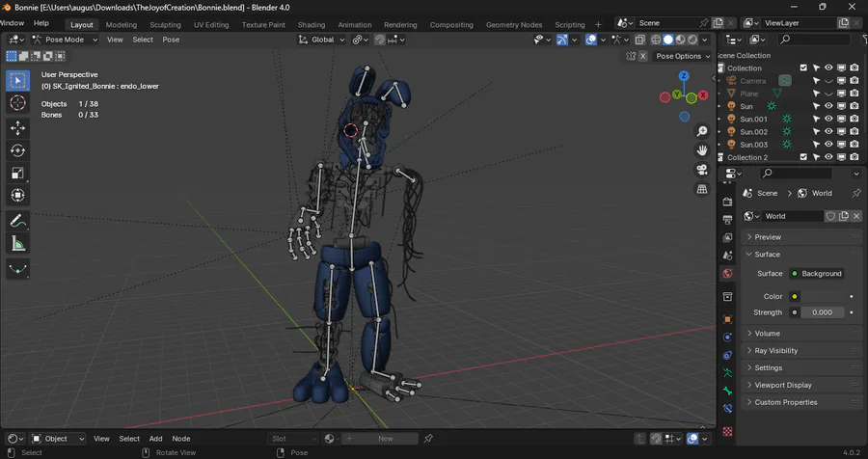Open the UV Editing workspace

point(211,25)
